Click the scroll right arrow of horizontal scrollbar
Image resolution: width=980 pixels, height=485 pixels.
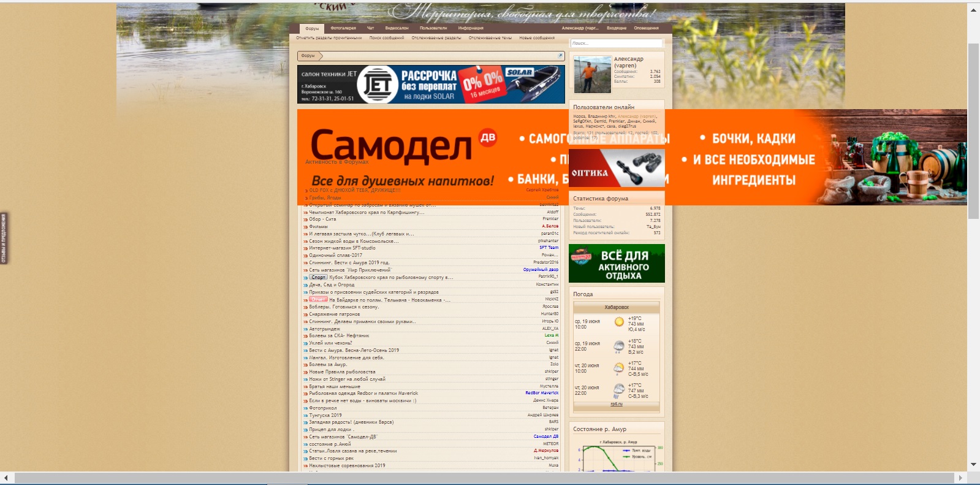(x=960, y=478)
